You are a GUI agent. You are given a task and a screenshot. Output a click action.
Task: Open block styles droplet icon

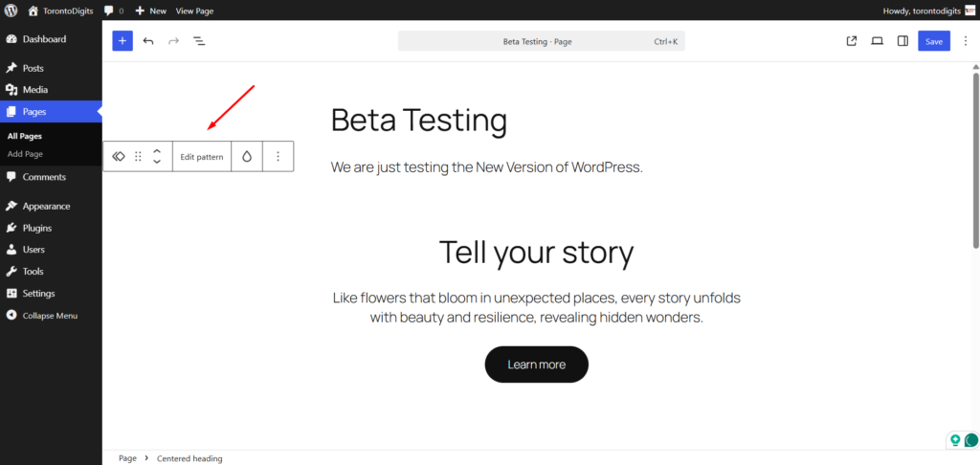pyautogui.click(x=247, y=156)
